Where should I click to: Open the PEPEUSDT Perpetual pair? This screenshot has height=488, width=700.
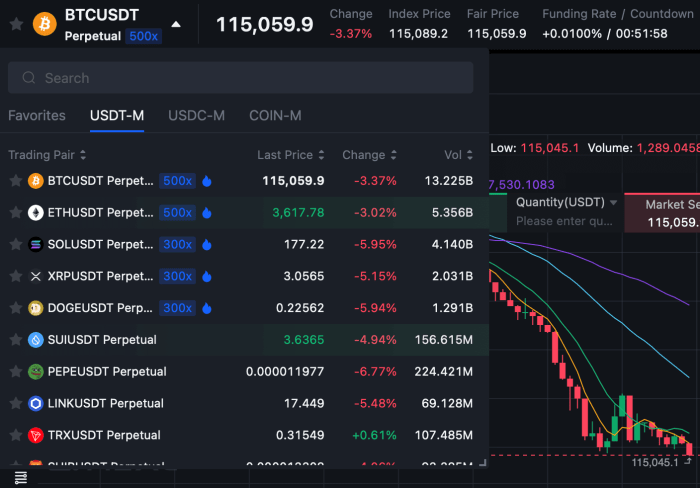(x=106, y=372)
